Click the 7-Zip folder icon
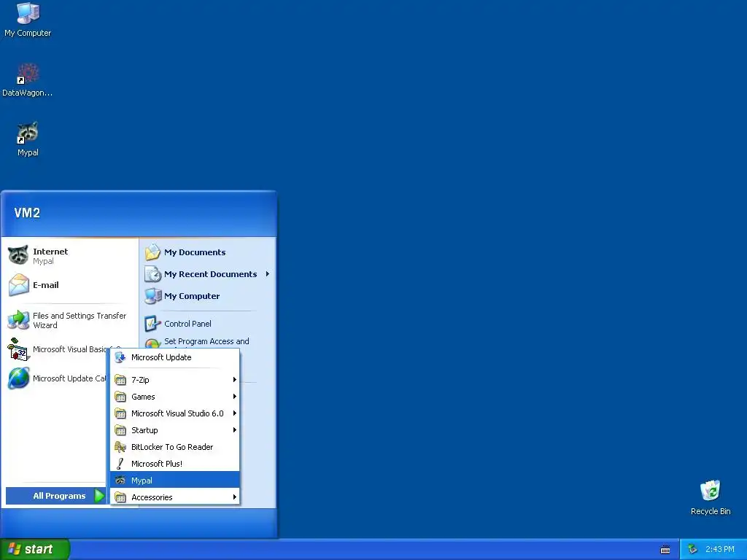The image size is (747, 560). click(x=120, y=380)
